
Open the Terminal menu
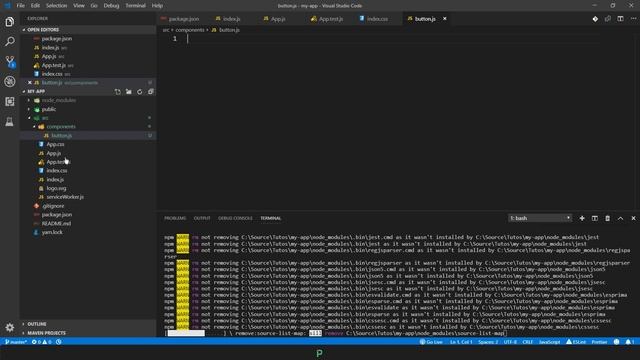click(136, 6)
